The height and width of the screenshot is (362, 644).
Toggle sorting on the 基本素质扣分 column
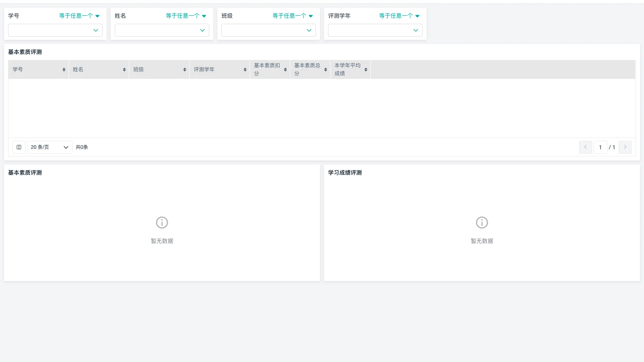click(x=285, y=69)
